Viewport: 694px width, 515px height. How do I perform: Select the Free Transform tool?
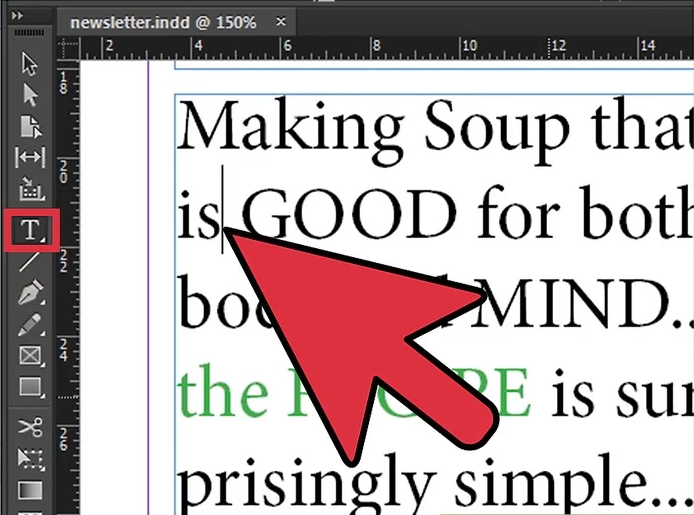coord(30,459)
